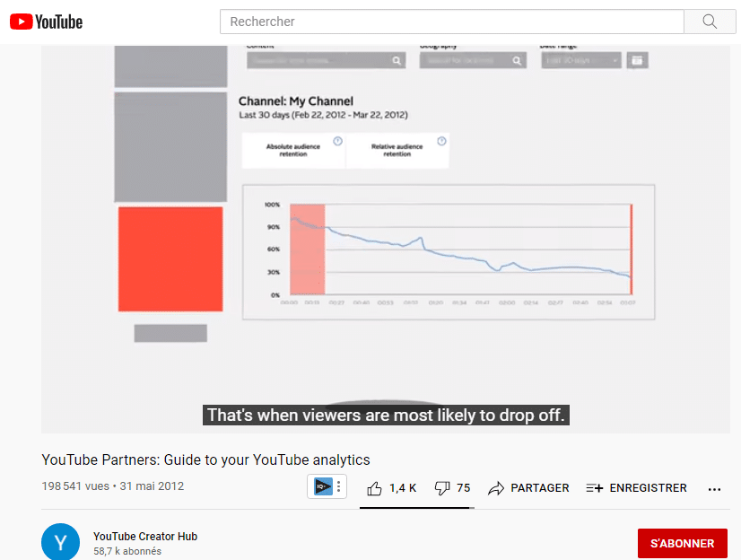This screenshot has width=741, height=560.
Task: Click the like/dislike ratio bar
Action: point(417,508)
